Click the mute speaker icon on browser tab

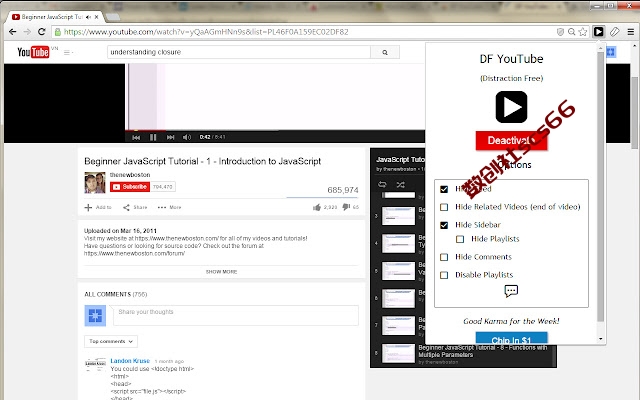[88, 17]
